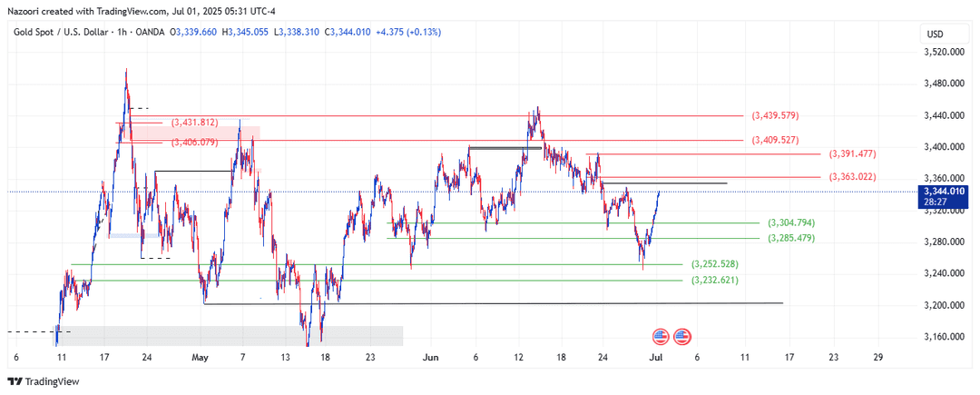Open the second US flag economic event icon
The width and height of the screenshot is (980, 395).
[682, 337]
